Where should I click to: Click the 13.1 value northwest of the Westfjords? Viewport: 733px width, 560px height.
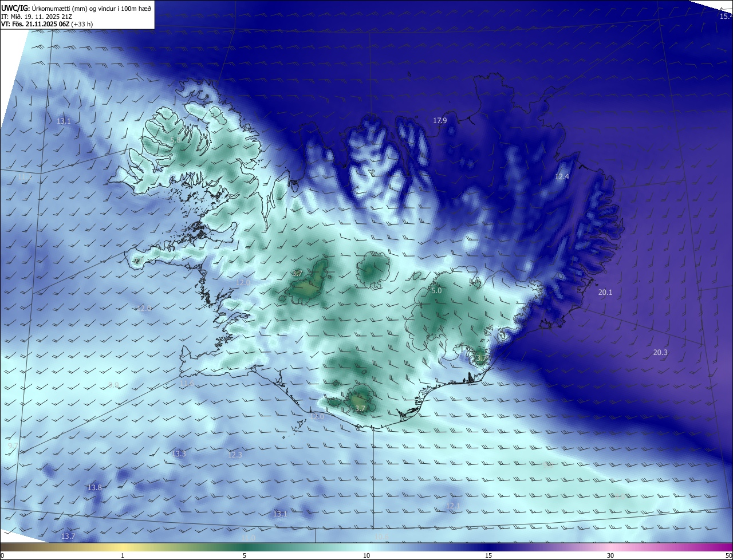point(64,121)
